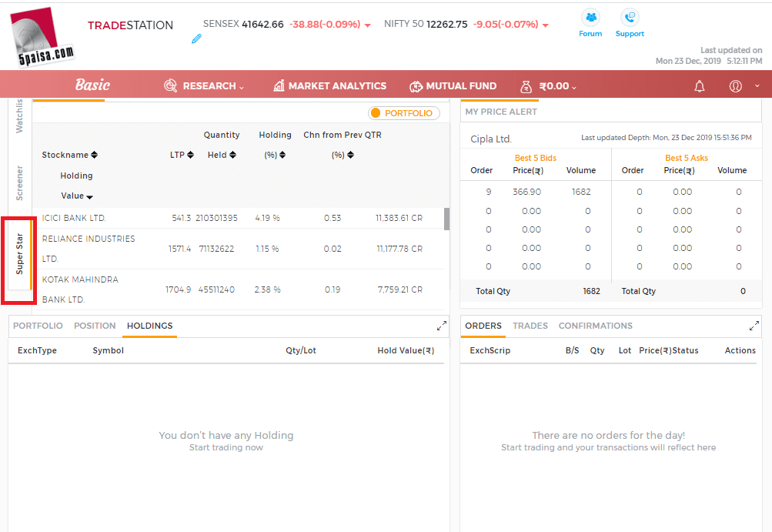Toggle the PORTFOLIO switch
The height and width of the screenshot is (532, 772).
click(x=404, y=113)
